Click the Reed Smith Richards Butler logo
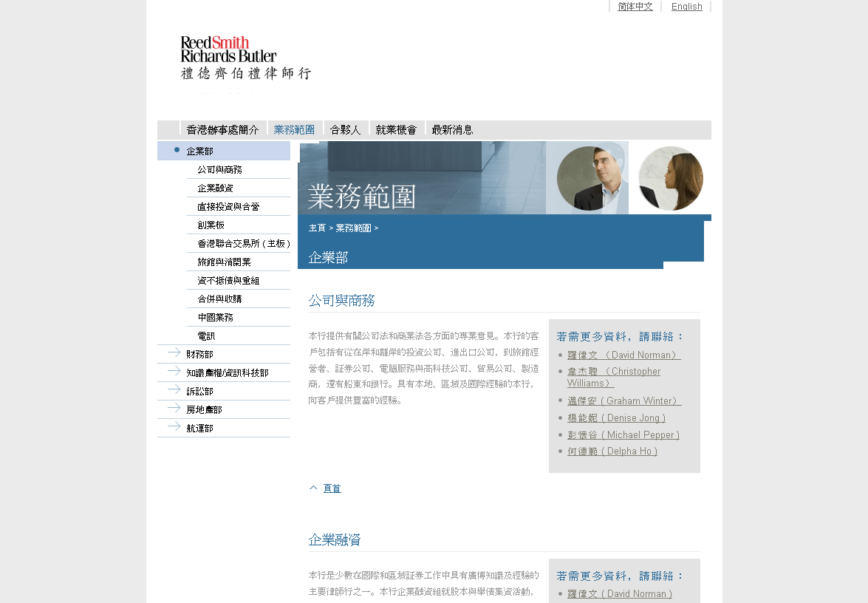 point(245,58)
